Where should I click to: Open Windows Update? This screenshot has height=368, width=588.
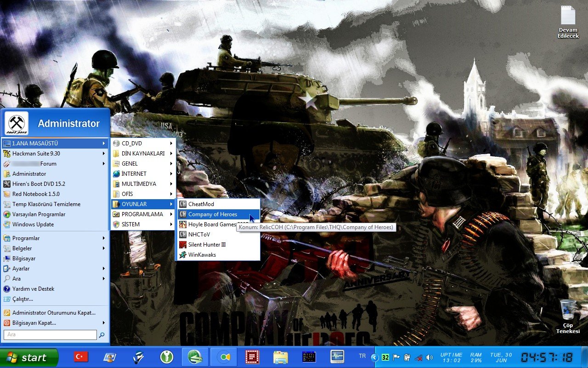click(x=55, y=224)
